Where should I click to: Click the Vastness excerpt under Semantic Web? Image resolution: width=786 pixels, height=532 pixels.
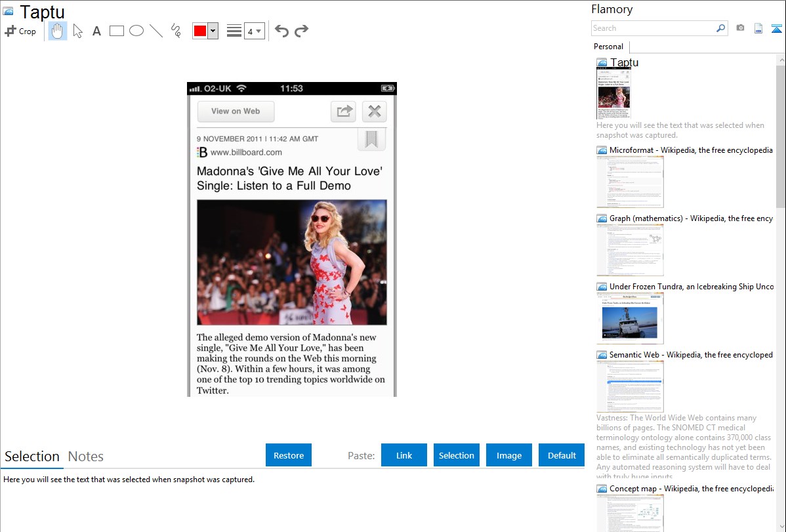(x=684, y=447)
